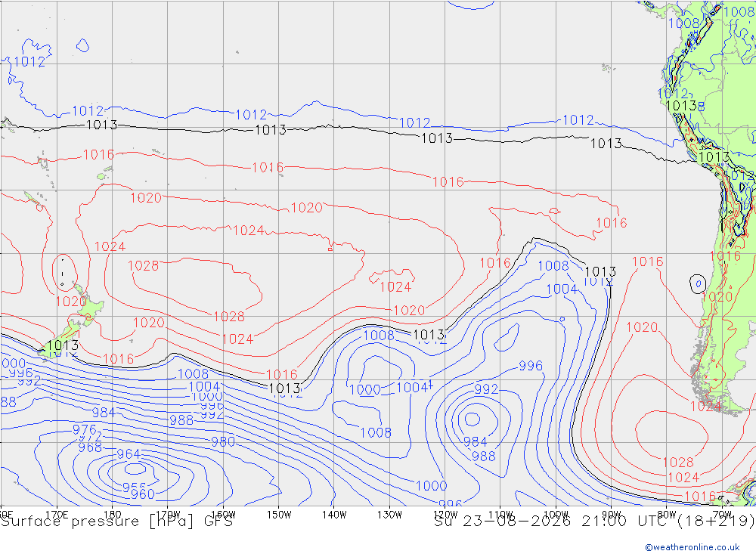Screen dimensions: 756x554
Task: Select the 170W longitude label
Action: (169, 515)
